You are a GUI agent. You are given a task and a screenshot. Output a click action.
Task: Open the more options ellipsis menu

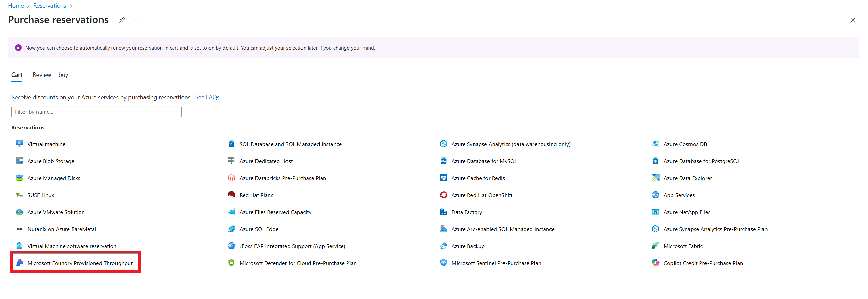pos(136,20)
